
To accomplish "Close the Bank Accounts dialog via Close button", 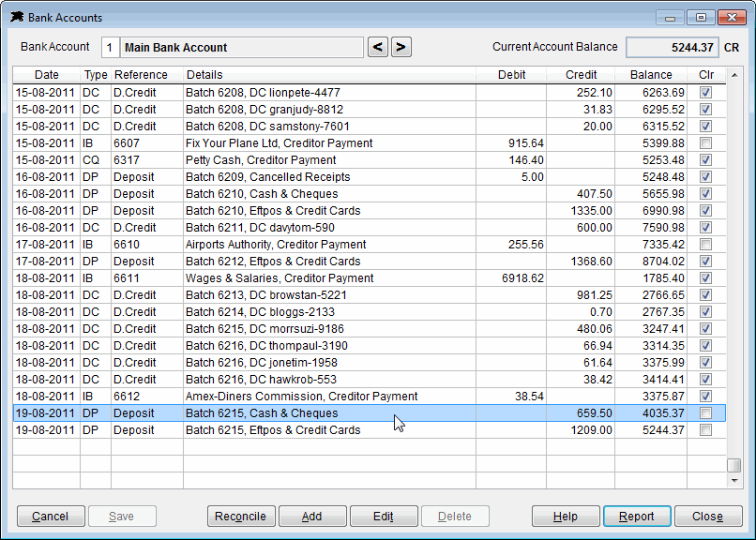I will (x=708, y=517).
